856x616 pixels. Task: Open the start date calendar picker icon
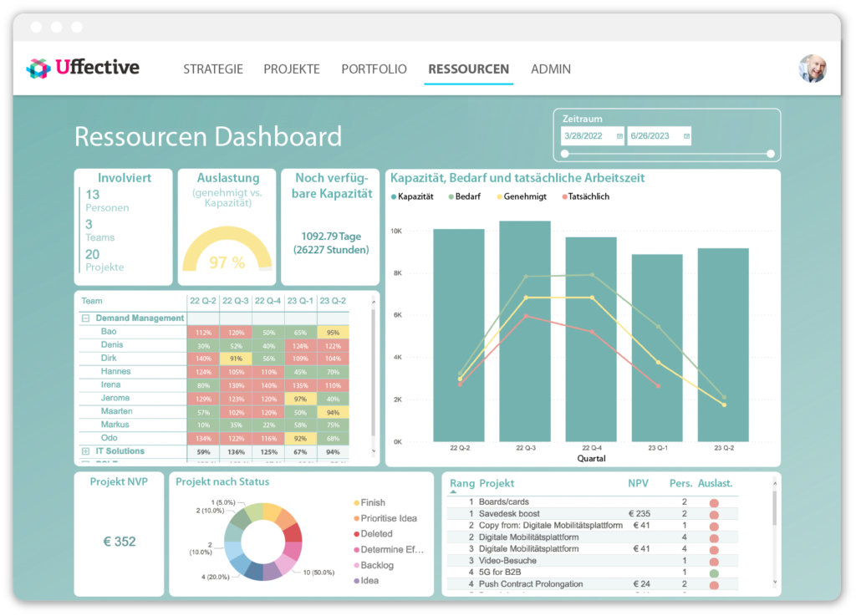coord(619,136)
